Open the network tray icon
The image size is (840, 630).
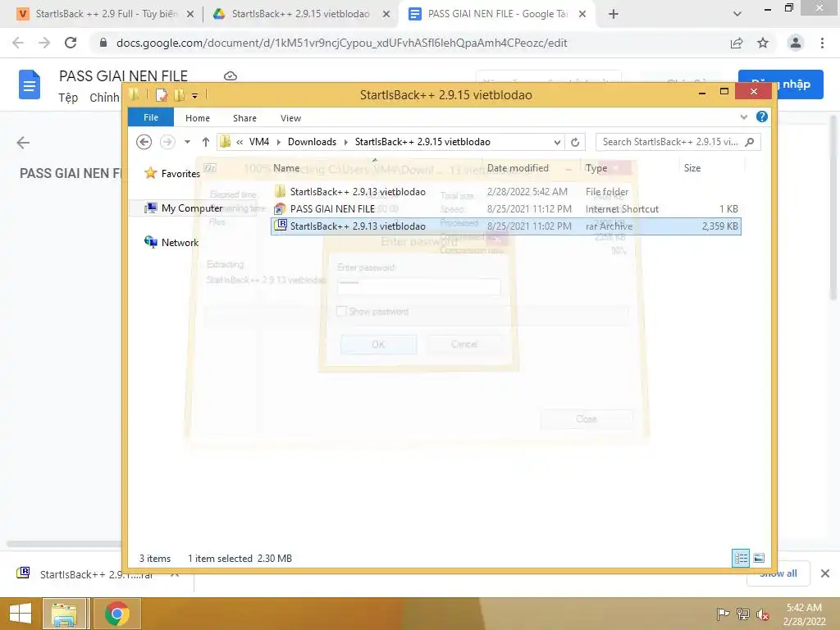[742, 614]
